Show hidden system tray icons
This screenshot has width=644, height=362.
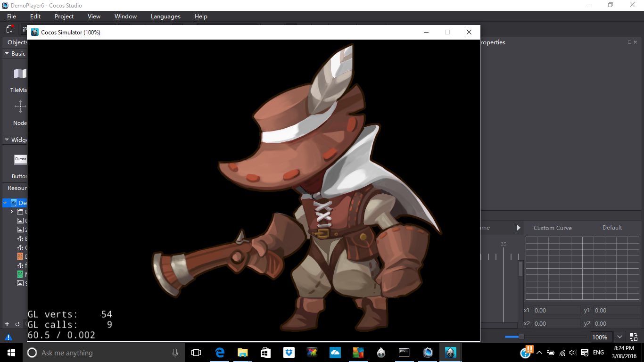click(538, 353)
